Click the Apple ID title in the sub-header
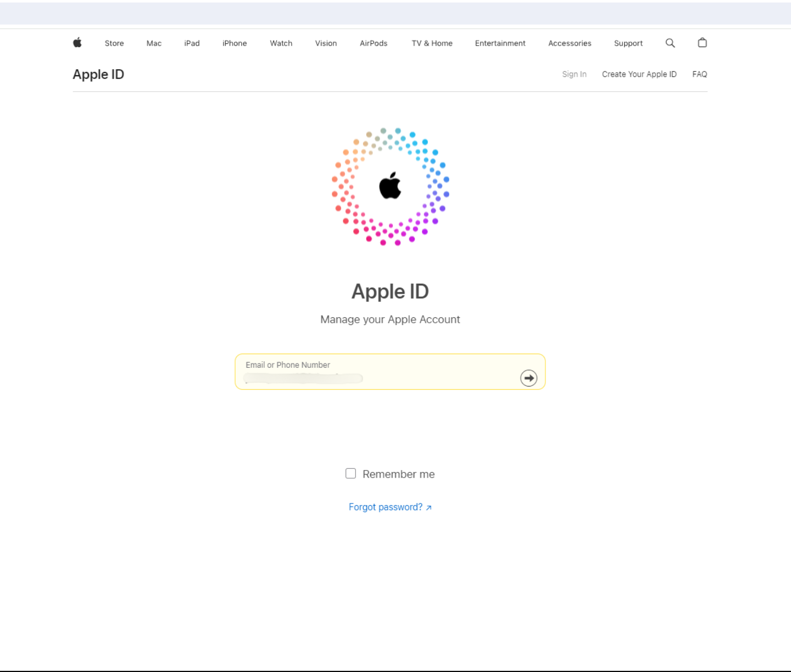Viewport: 791px width, 672px height. (98, 75)
